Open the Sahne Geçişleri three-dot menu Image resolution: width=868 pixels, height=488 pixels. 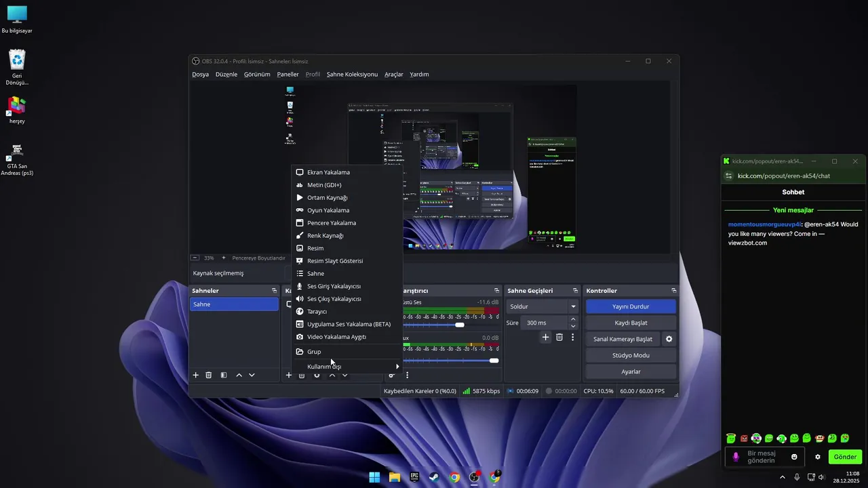point(572,337)
